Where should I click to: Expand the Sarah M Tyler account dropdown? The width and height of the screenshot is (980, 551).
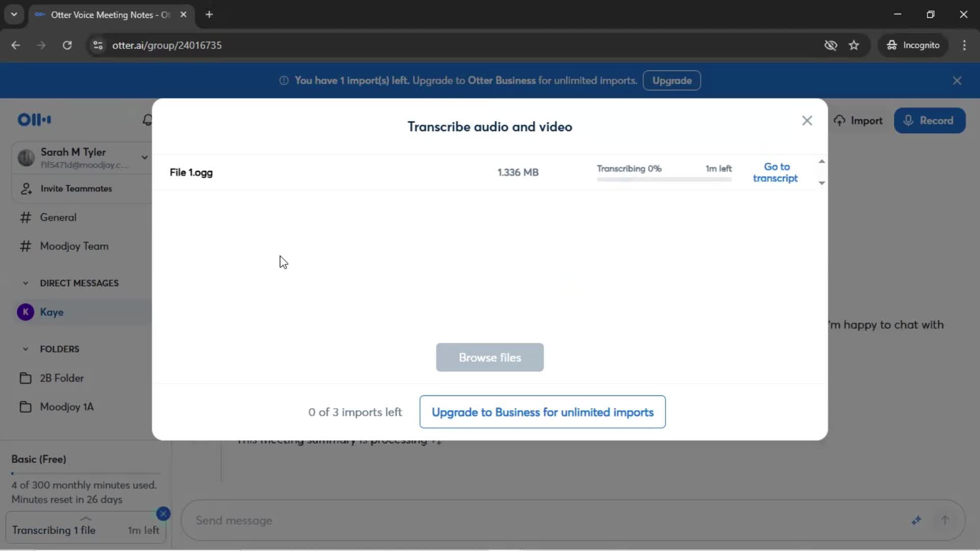pyautogui.click(x=144, y=157)
